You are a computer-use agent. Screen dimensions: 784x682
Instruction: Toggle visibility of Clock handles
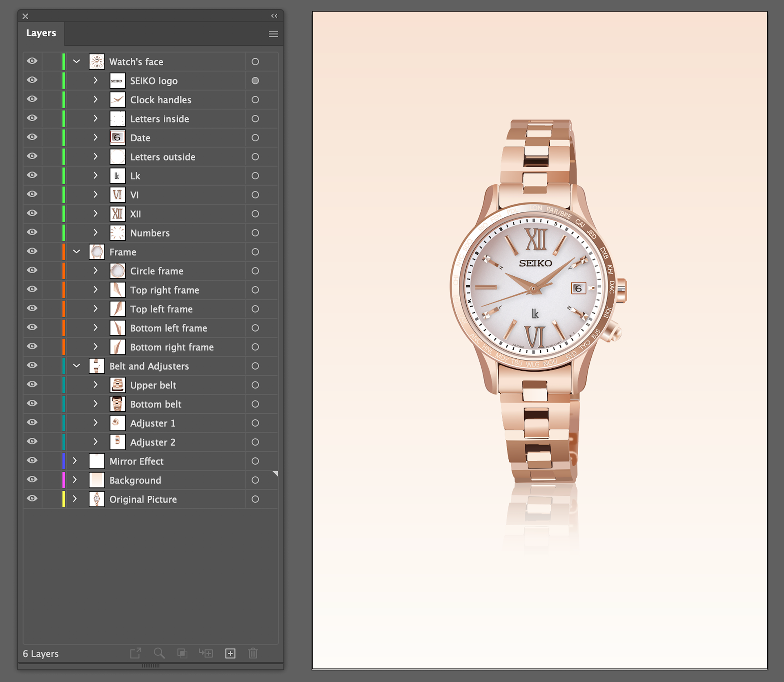32,99
